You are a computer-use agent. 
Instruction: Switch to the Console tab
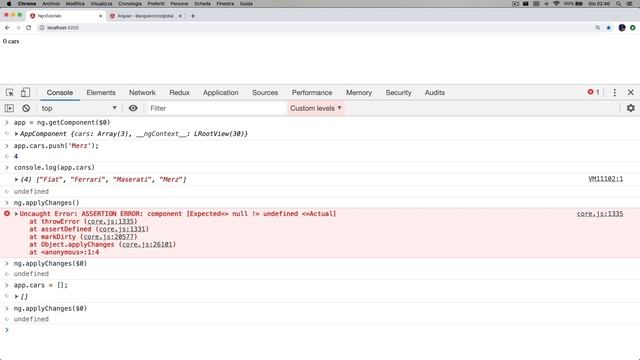click(x=60, y=93)
